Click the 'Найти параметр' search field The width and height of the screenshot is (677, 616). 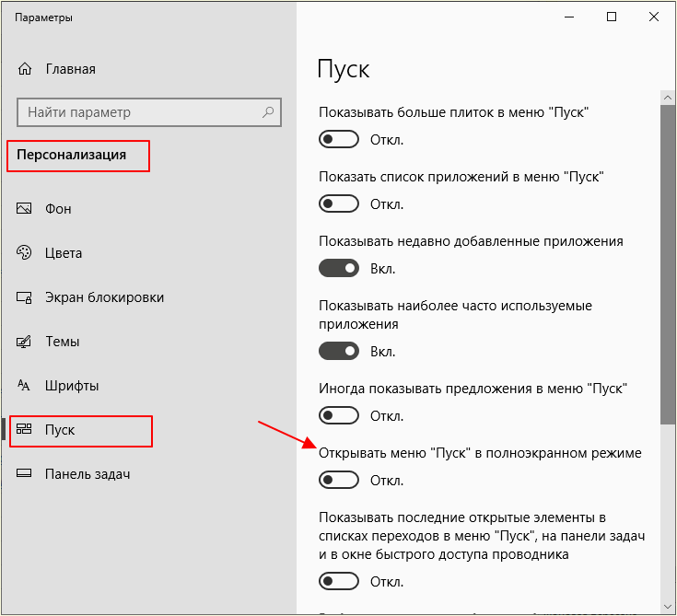[x=149, y=112]
